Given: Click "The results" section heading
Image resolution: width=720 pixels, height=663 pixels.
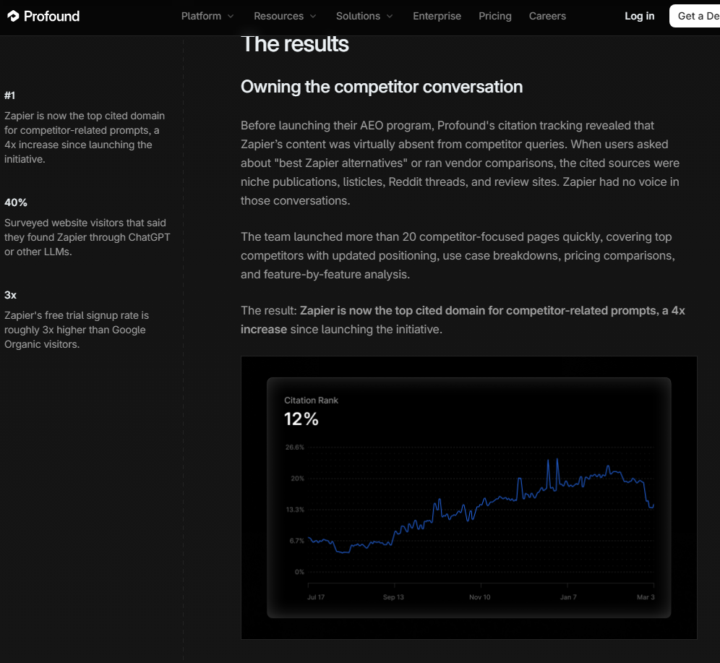Looking at the screenshot, I should coord(295,45).
